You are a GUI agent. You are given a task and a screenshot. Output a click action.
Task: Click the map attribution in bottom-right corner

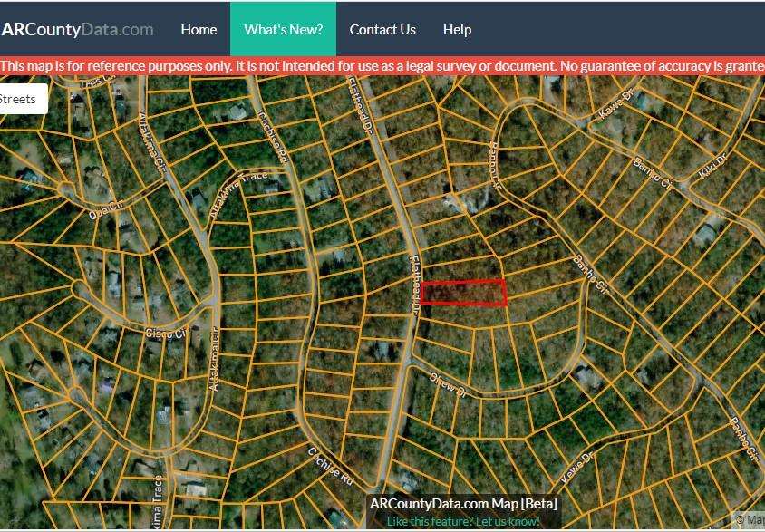pyautogui.click(x=750, y=520)
